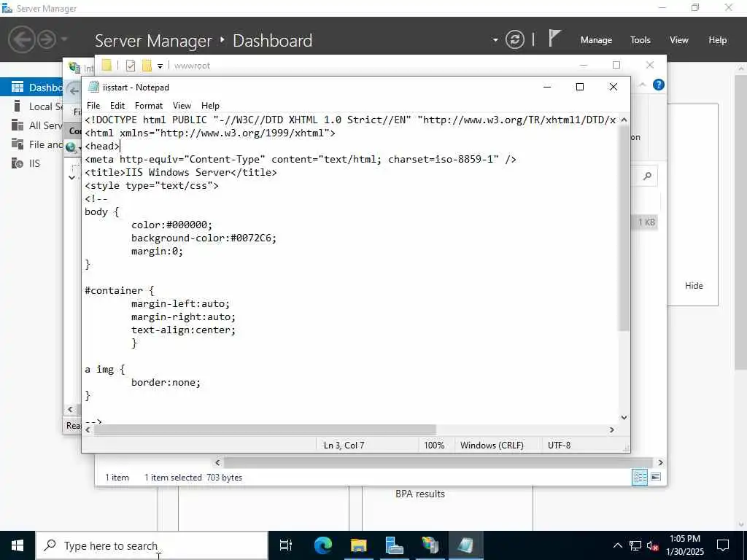Viewport: 747px width, 560px height.
Task: Switch to IIS Manager taskbar icon
Action: click(x=430, y=545)
